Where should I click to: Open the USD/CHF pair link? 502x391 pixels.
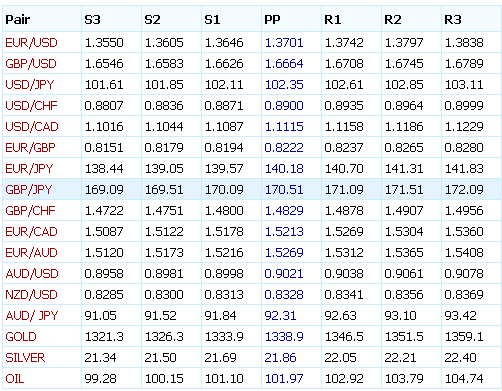31,106
